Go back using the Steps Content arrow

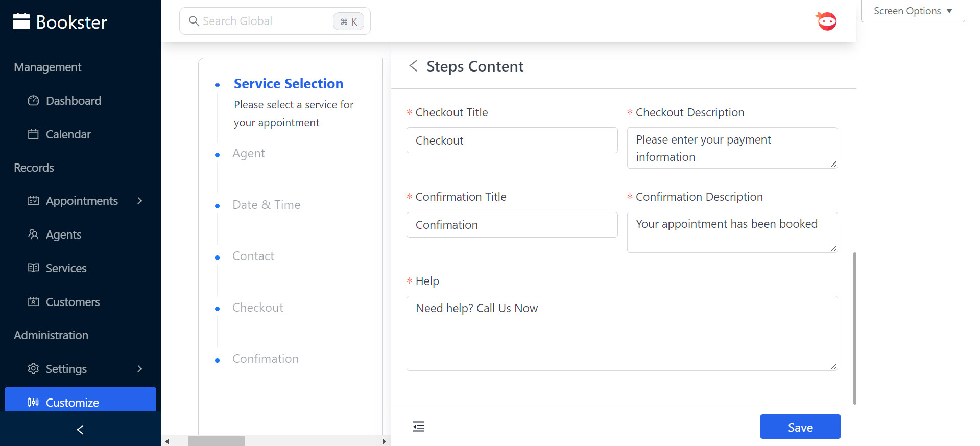coord(413,66)
